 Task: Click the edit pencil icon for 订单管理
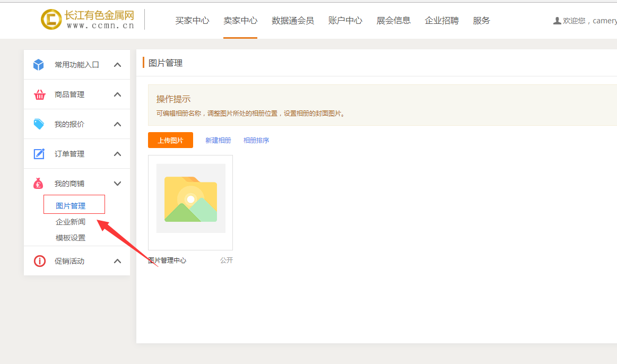[x=39, y=154]
